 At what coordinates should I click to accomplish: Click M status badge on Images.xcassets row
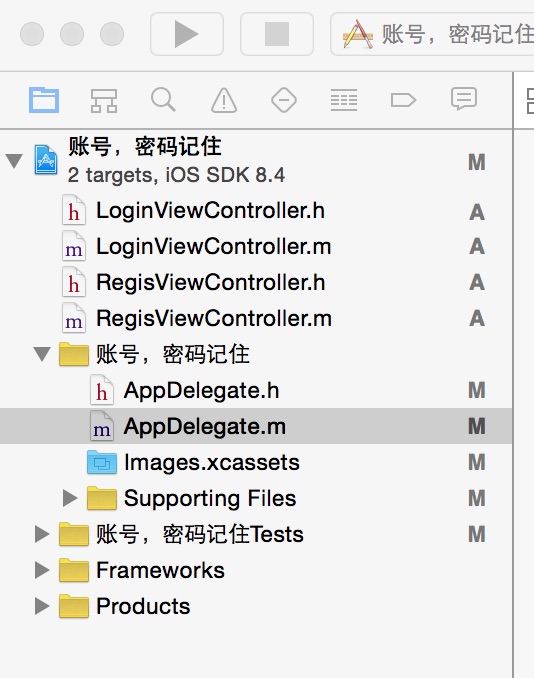476,462
